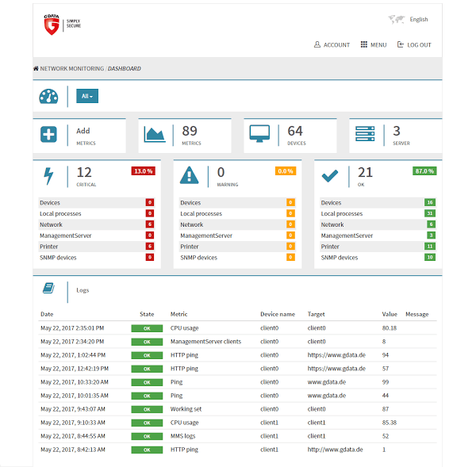476x467 pixels.
Task: Click the dashboard gauge icon
Action: pos(48,96)
